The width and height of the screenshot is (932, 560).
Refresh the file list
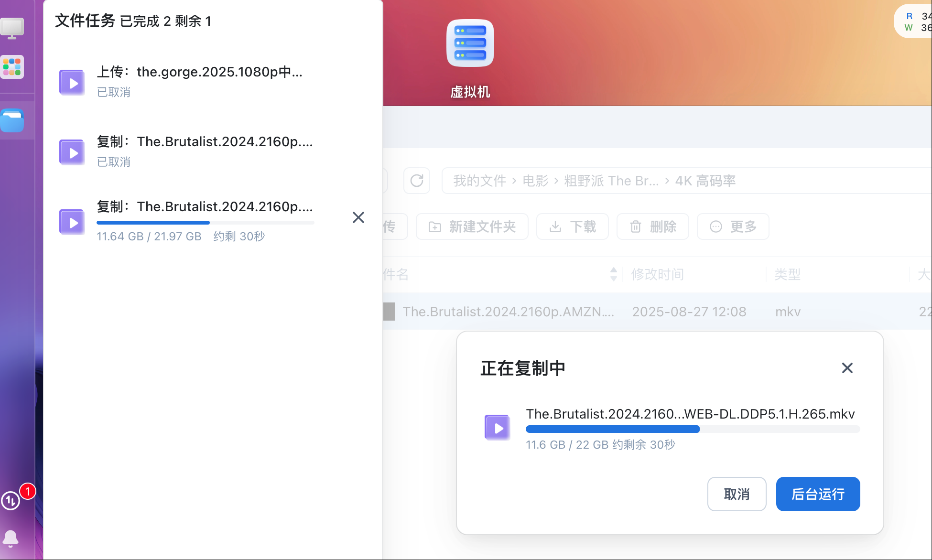point(417,181)
